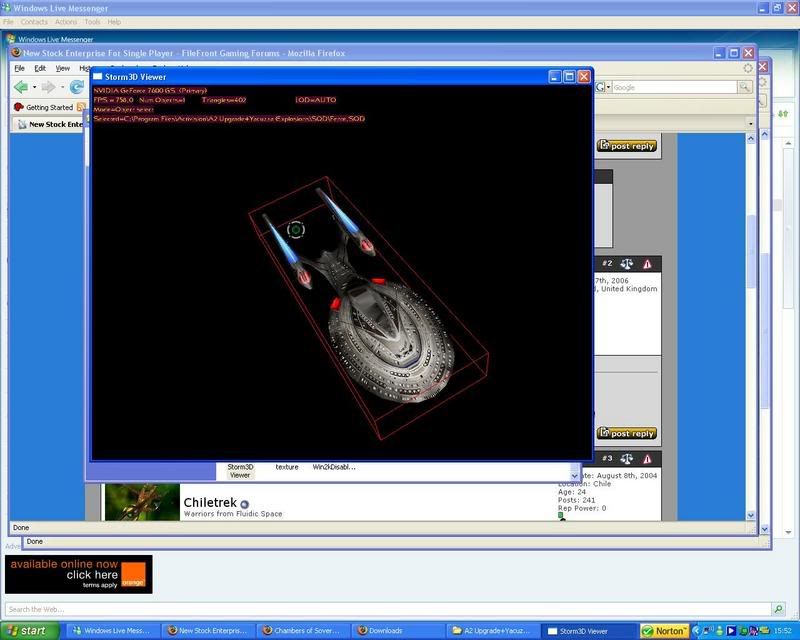Reload the page with Firefox's Reload button
This screenshot has width=800, height=640.
(77, 87)
